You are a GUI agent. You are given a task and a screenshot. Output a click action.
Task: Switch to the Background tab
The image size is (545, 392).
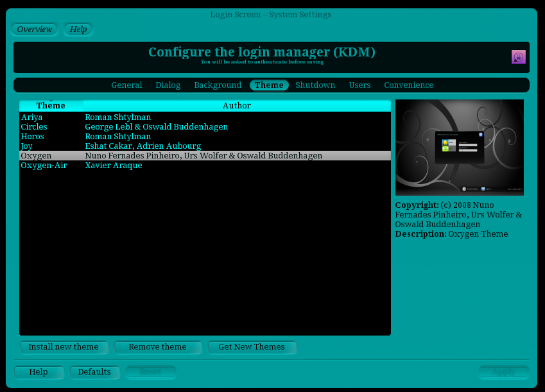coord(218,85)
